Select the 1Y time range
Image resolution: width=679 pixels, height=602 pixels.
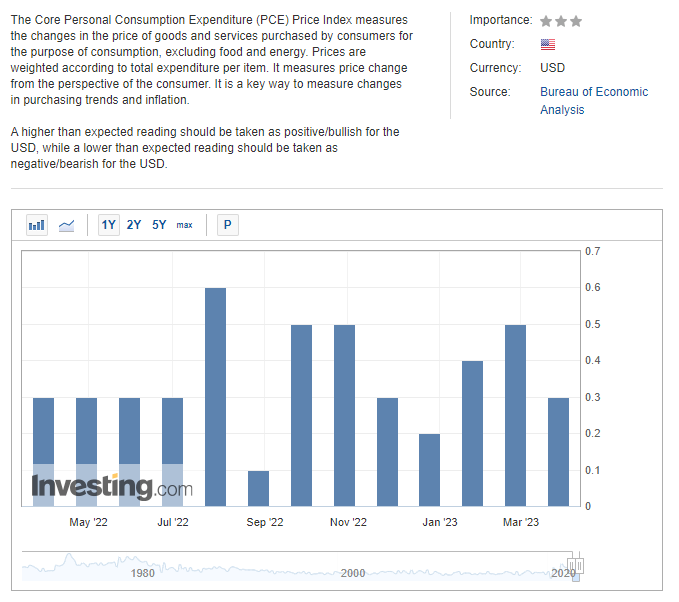click(108, 225)
